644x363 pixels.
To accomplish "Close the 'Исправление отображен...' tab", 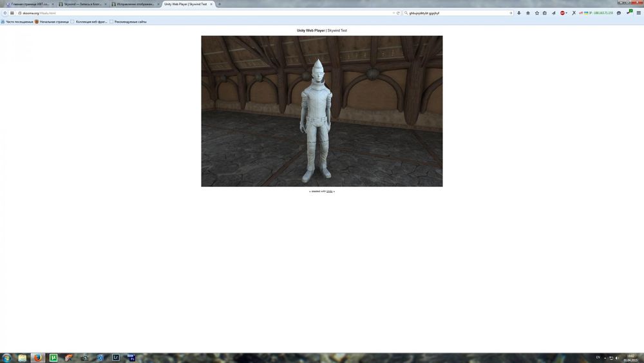I will pyautogui.click(x=158, y=4).
